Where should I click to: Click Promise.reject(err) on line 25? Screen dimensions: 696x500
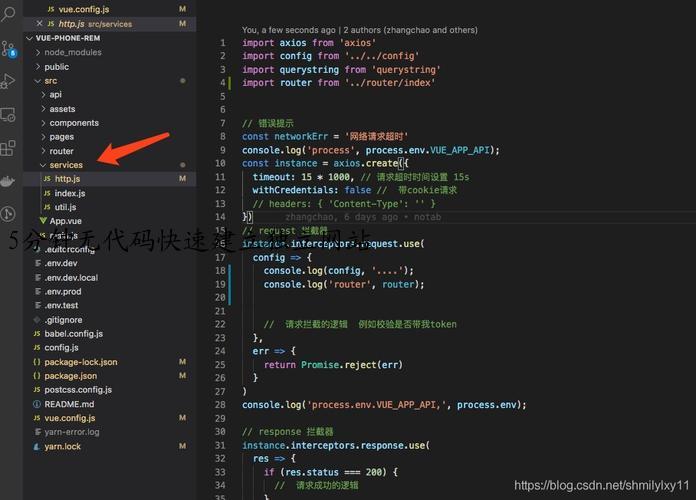pos(352,365)
